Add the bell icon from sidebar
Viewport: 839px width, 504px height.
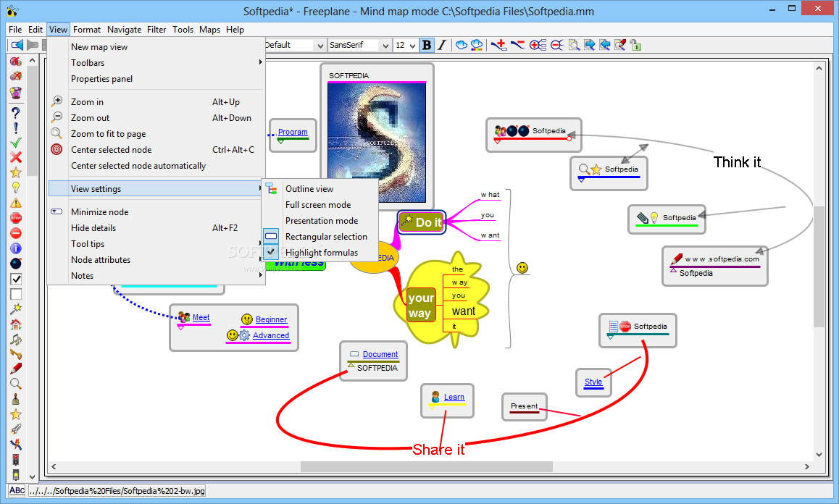click(16, 399)
